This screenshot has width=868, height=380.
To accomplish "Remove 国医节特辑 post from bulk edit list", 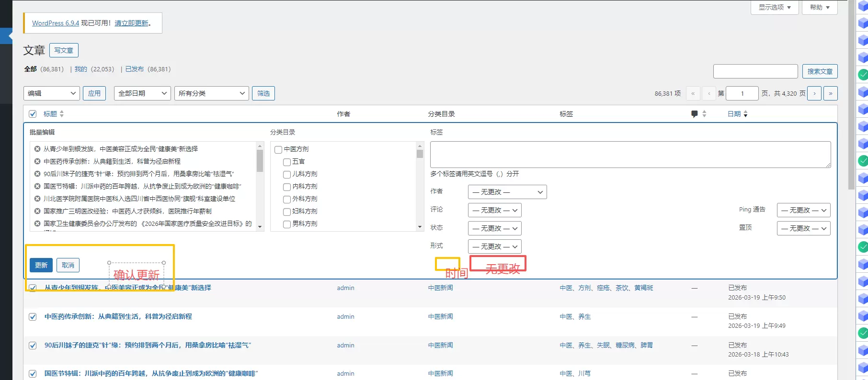I will click(x=37, y=186).
